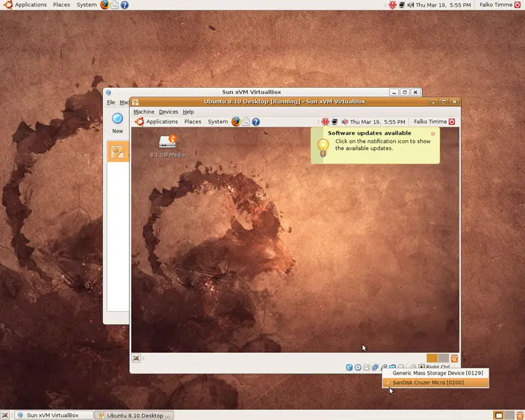Screen dimensions: 525x420
Task: Click the red update notification icon in guest panel
Action: click(x=325, y=121)
